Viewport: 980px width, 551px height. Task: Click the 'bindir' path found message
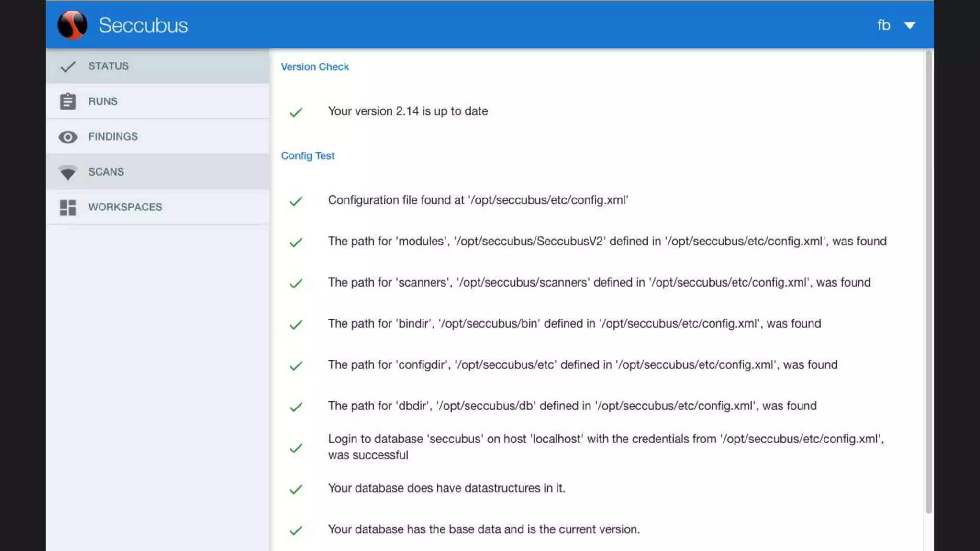574,324
